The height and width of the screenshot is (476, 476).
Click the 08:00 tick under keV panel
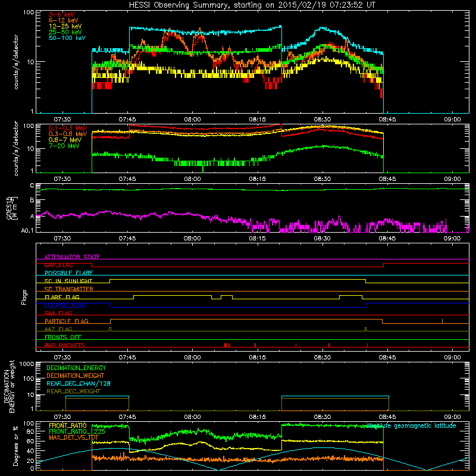[192, 120]
